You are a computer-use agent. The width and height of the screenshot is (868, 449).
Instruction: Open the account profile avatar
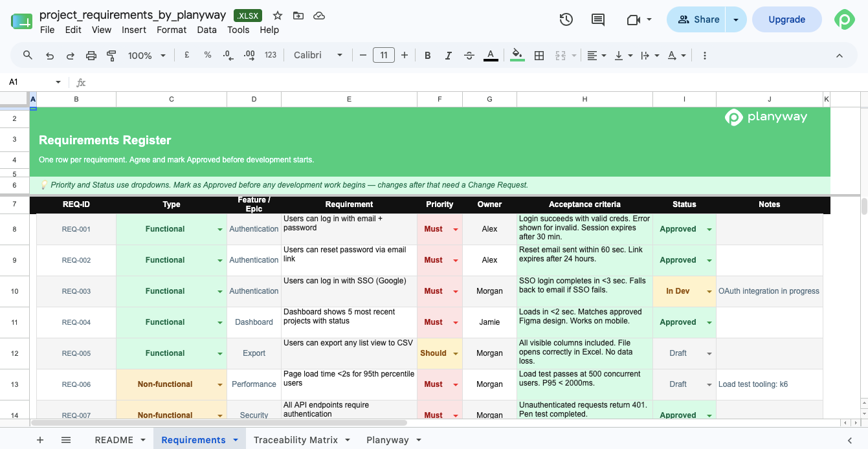click(844, 19)
